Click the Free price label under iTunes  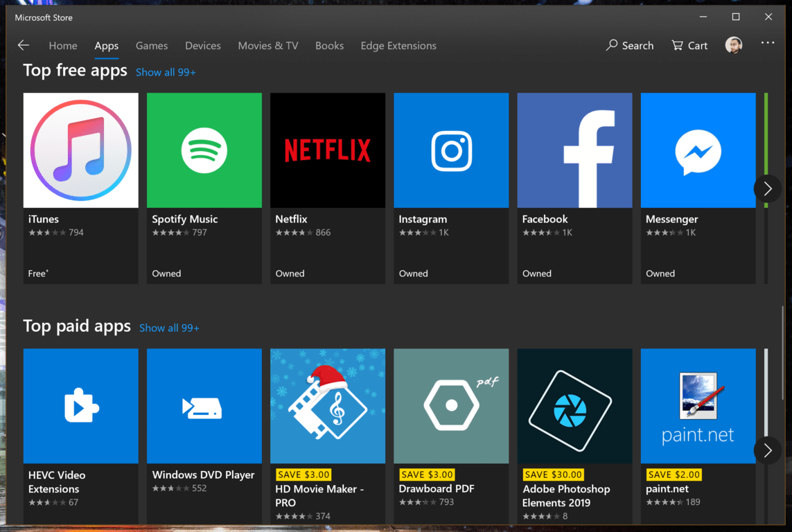point(38,274)
